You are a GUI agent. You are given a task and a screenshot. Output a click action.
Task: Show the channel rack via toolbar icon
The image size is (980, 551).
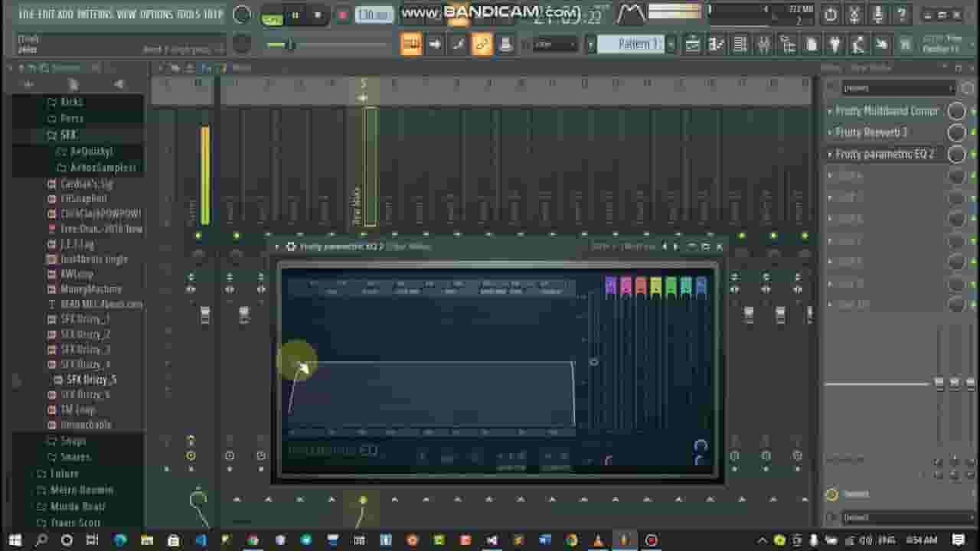(740, 44)
